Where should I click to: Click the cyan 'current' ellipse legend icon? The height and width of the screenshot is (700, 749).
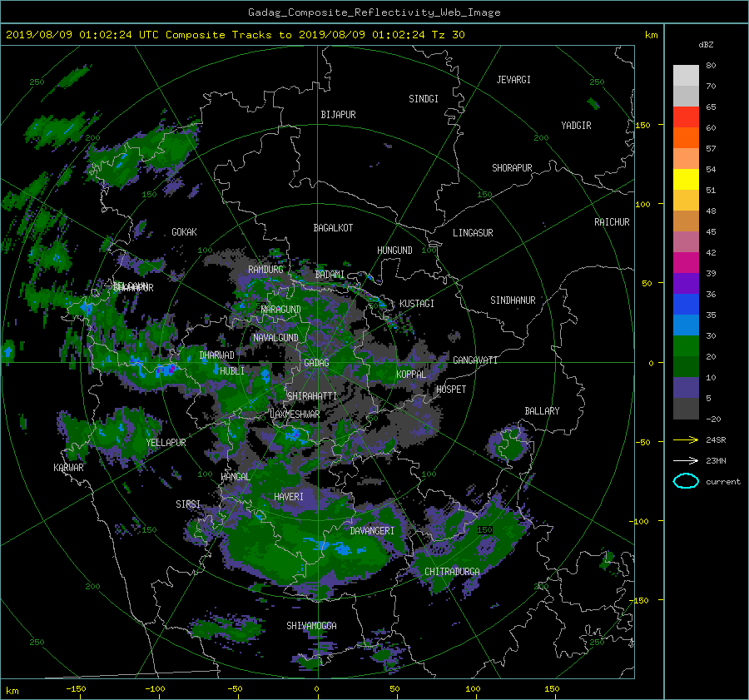[x=686, y=481]
